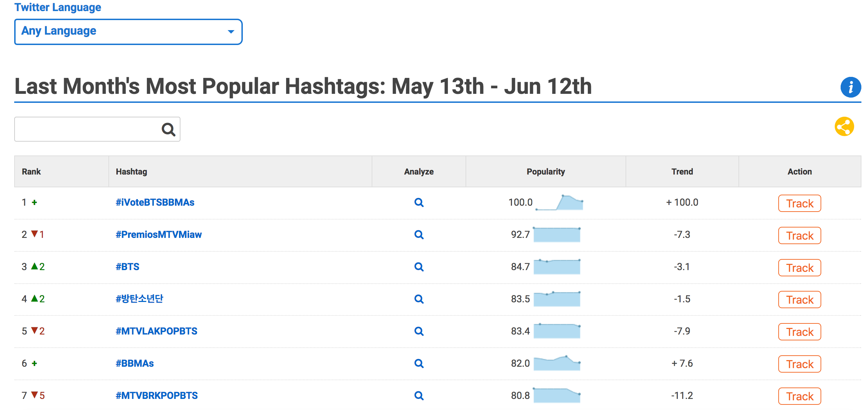Image resolution: width=868 pixels, height=410 pixels.
Task: Track the #MTVBRKPOPBTS hashtag
Action: point(799,396)
